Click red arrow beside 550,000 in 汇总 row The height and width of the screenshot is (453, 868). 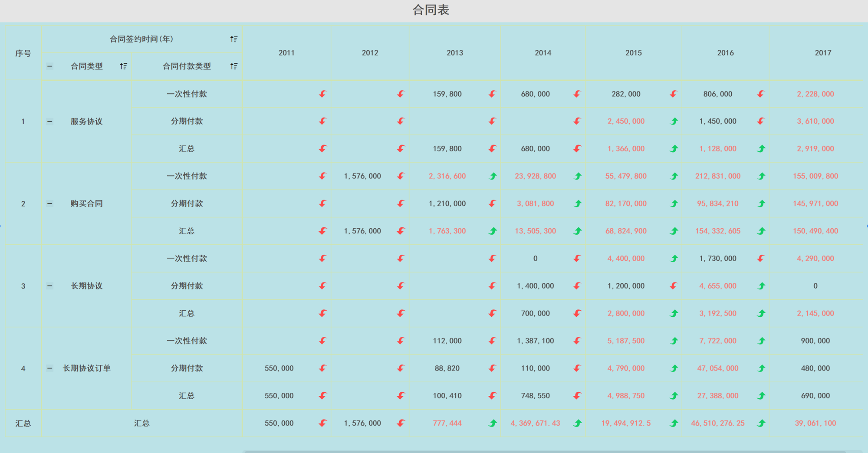[322, 423]
